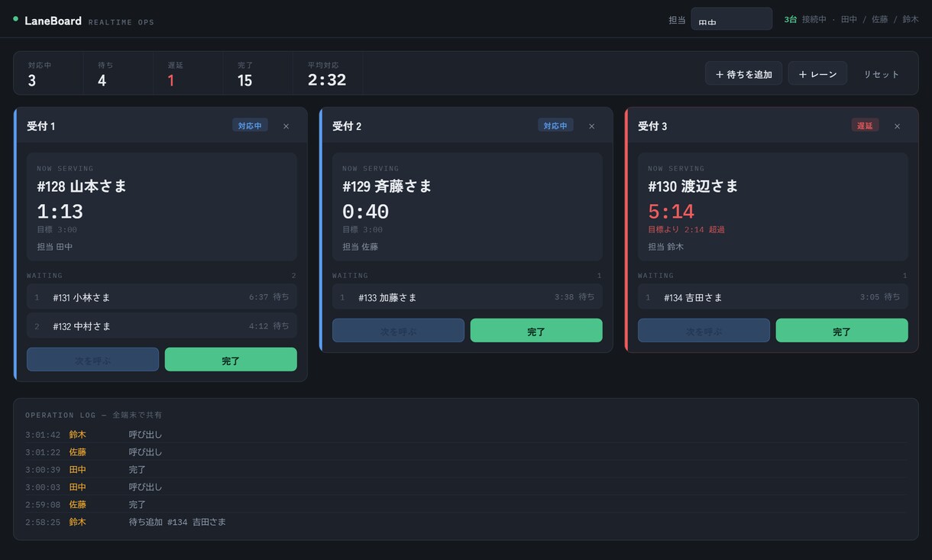The width and height of the screenshot is (932, 560).
Task: Click the 受付 1 lane title
Action: 41,126
